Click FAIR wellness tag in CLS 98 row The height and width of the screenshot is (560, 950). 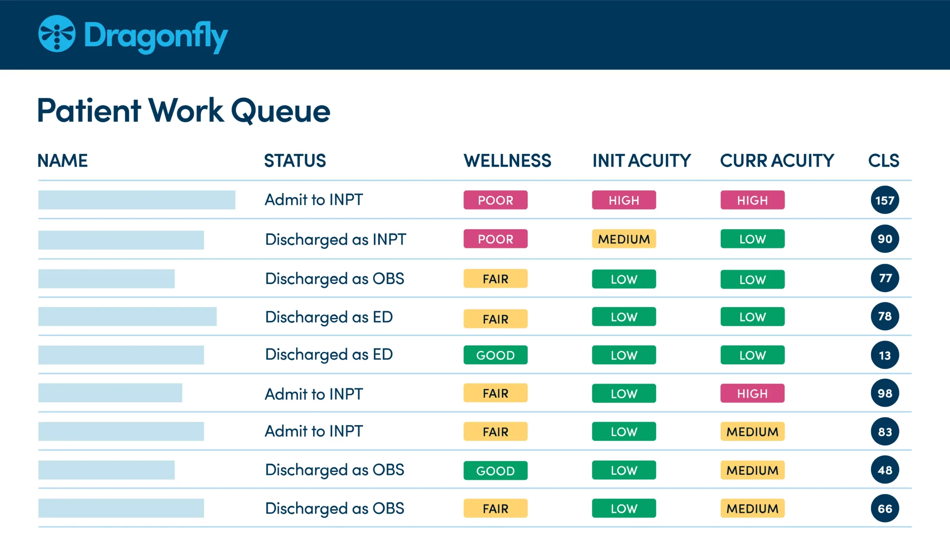pyautogui.click(x=495, y=393)
